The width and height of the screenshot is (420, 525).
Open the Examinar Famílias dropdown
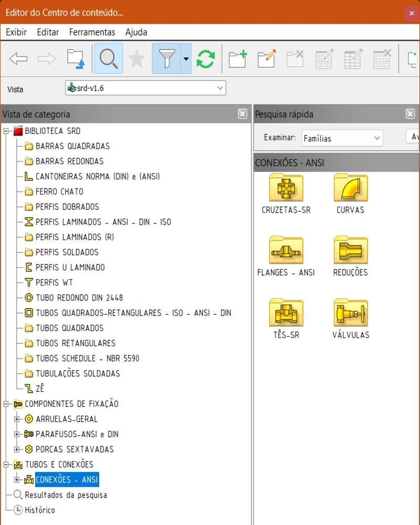click(342, 139)
